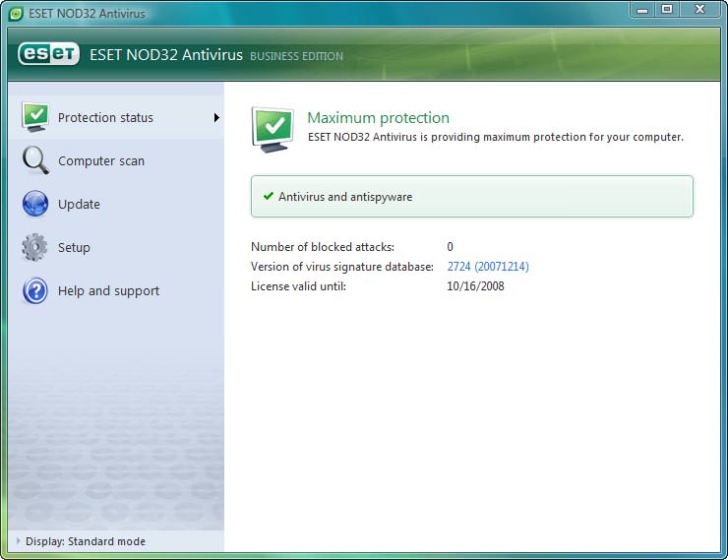Open the Help and support label
This screenshot has width=728, height=560.
pyautogui.click(x=108, y=291)
